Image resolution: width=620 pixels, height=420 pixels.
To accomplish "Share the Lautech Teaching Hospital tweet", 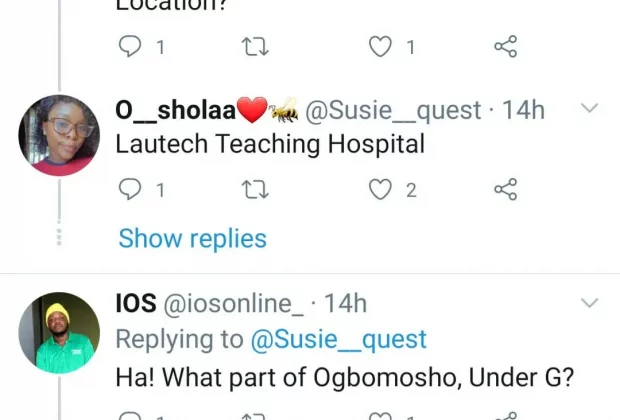I will pyautogui.click(x=506, y=189).
